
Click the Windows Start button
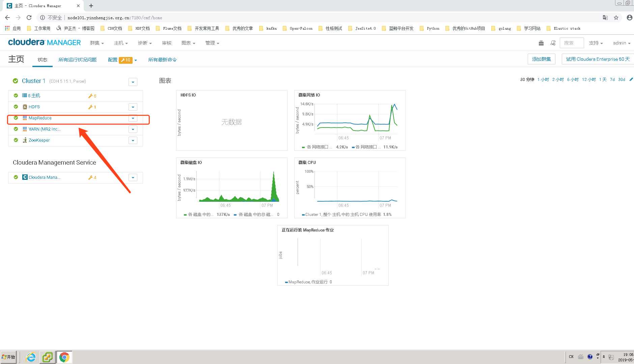point(8,357)
